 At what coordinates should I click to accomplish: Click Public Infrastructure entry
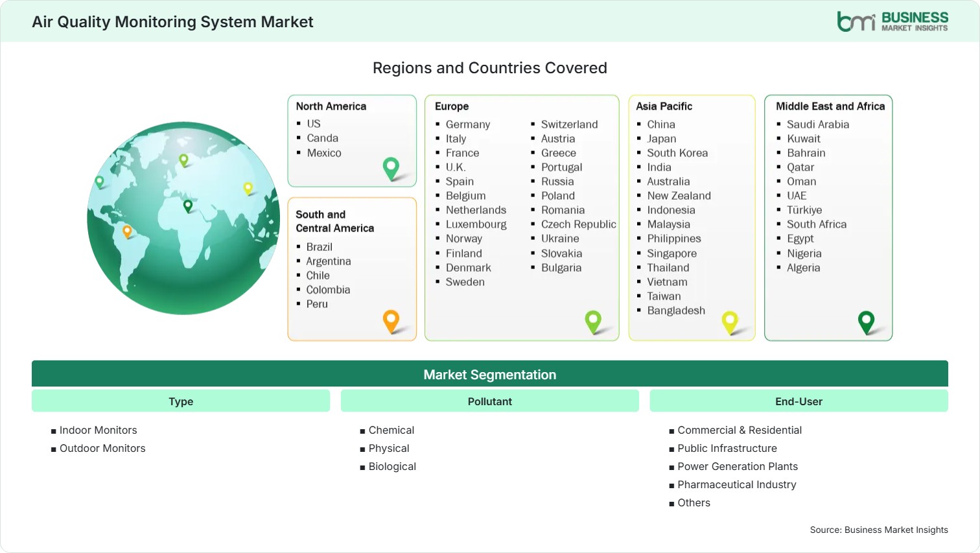coord(727,449)
